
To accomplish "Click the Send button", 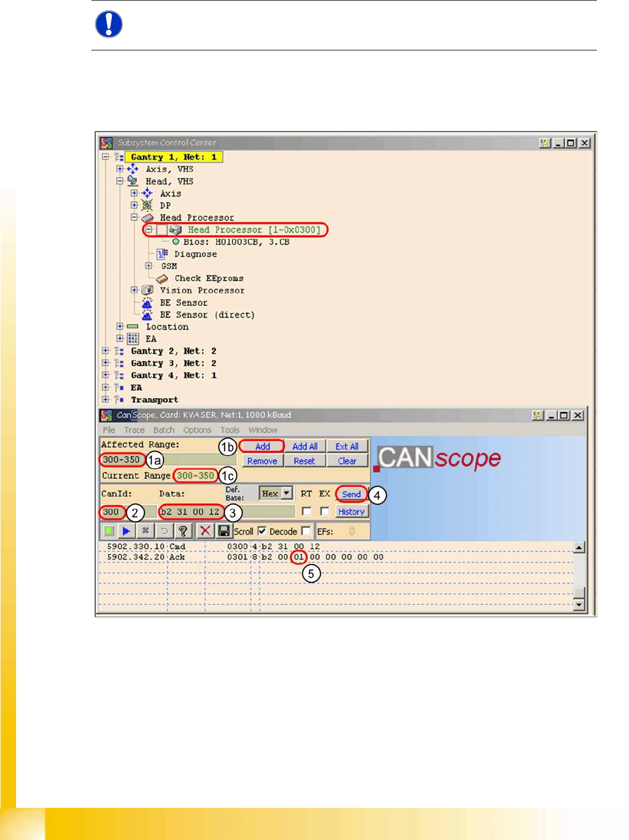I will [x=352, y=494].
